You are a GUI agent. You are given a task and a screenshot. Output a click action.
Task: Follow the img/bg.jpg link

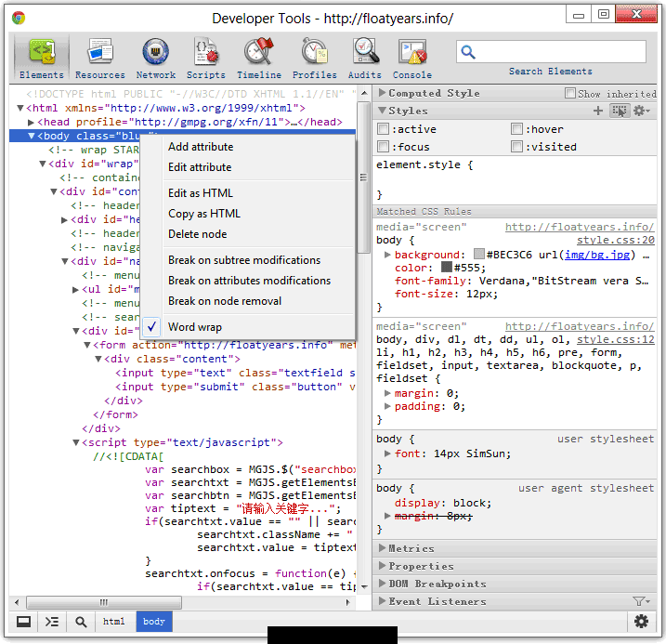[596, 255]
